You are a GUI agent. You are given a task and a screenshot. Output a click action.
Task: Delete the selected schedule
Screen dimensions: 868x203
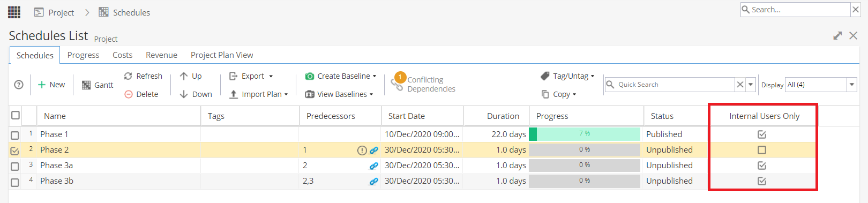click(x=141, y=94)
